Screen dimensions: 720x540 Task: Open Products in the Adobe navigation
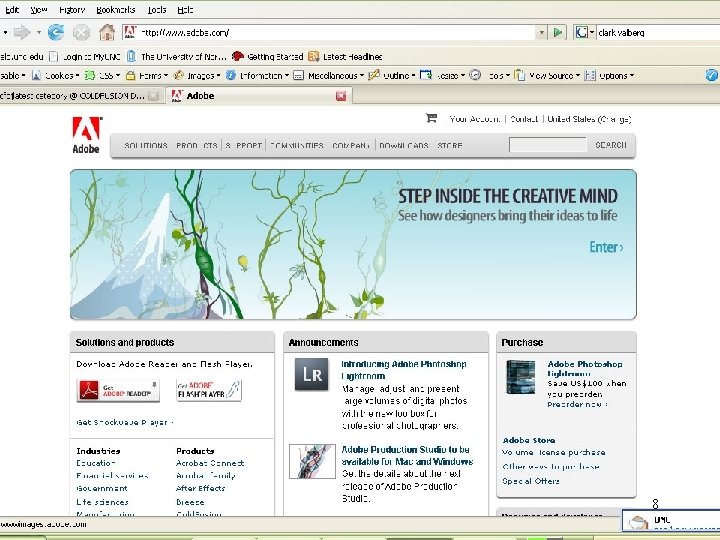(x=197, y=146)
